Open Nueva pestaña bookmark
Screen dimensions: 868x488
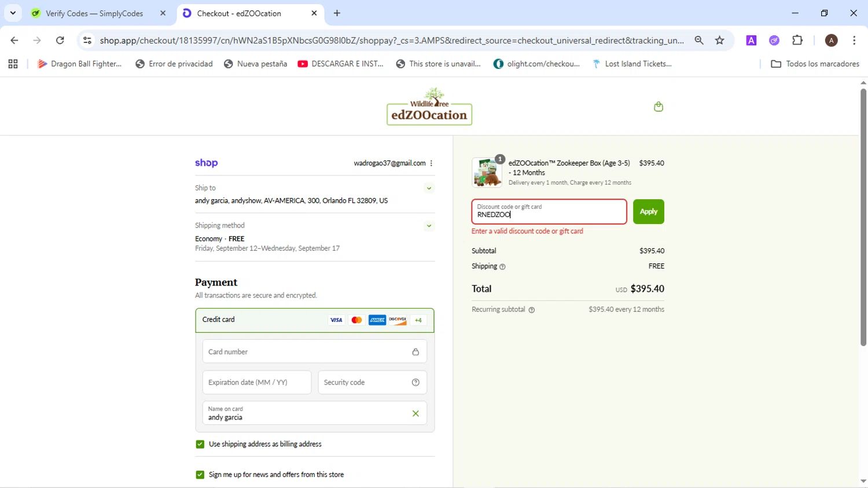pos(255,64)
